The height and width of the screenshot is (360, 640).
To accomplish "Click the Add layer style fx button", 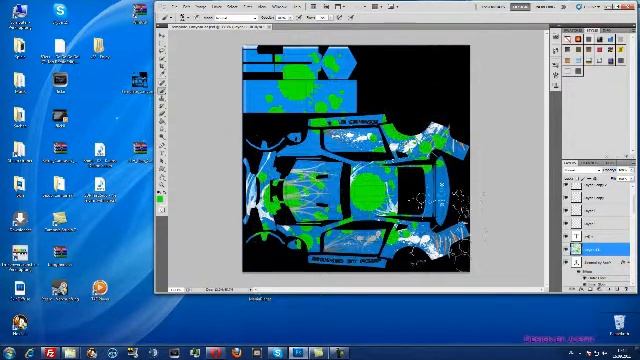I will [x=581, y=289].
